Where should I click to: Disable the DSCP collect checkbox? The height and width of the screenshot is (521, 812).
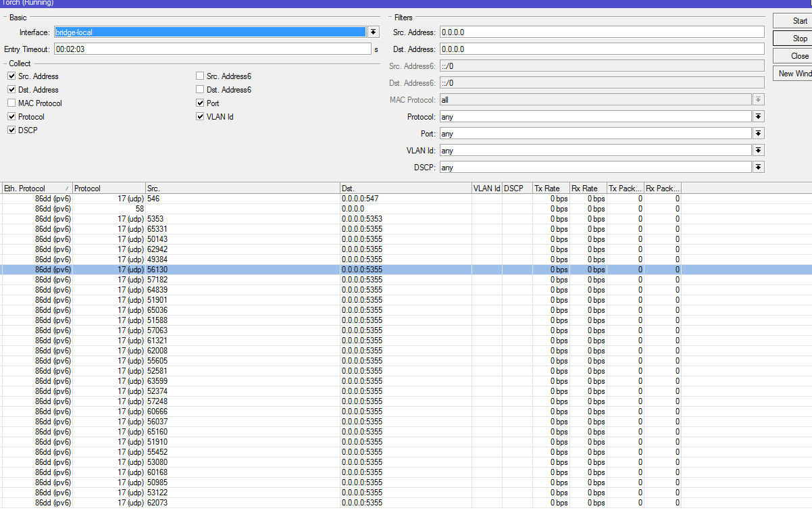(x=11, y=130)
